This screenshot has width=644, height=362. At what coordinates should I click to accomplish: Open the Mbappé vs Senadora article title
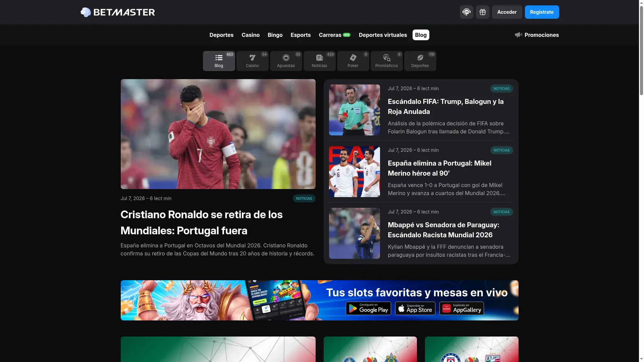tap(443, 230)
